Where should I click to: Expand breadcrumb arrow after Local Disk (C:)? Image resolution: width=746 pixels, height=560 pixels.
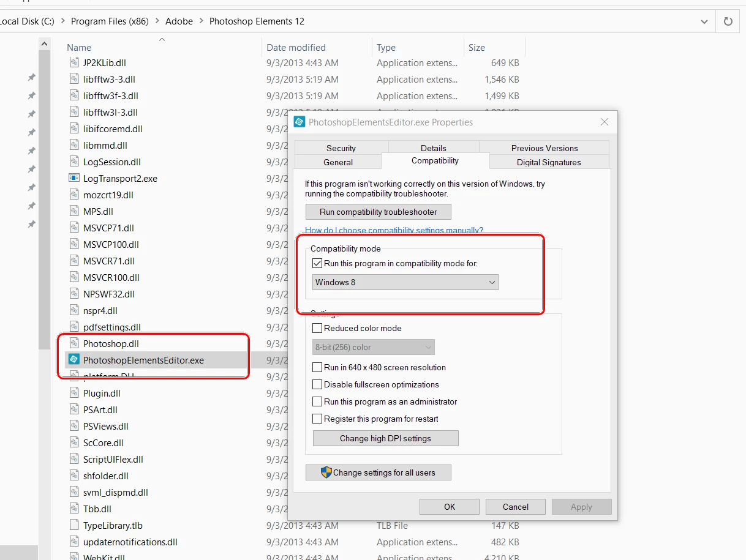(62, 21)
